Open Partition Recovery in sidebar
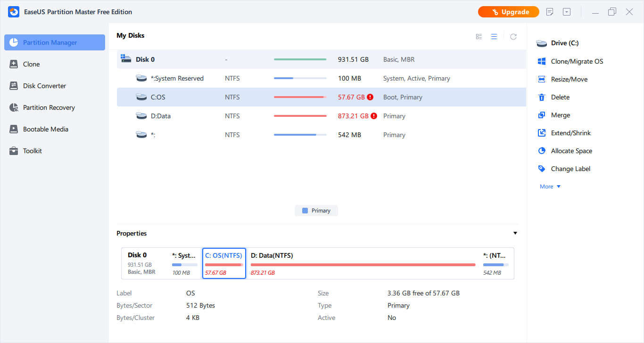The height and width of the screenshot is (343, 644). (55, 107)
